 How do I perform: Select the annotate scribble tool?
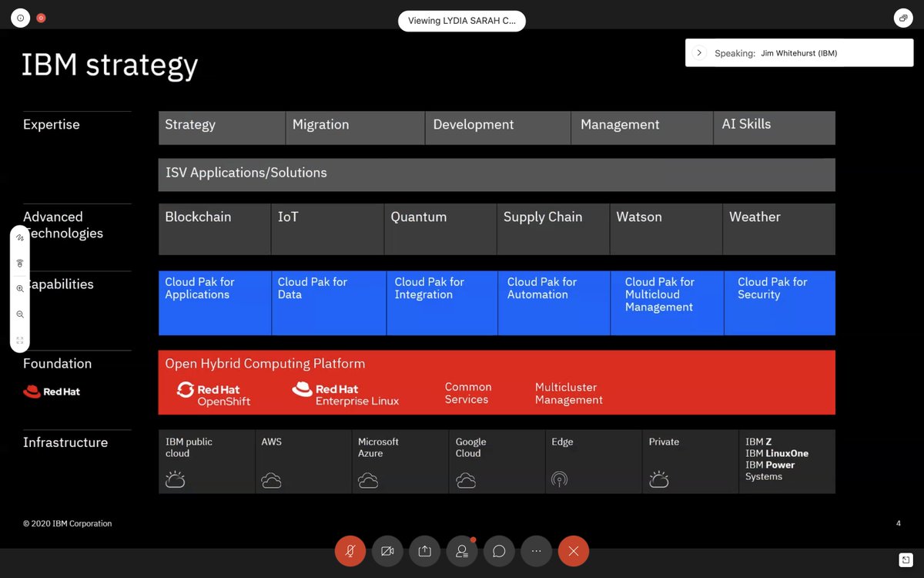point(20,238)
